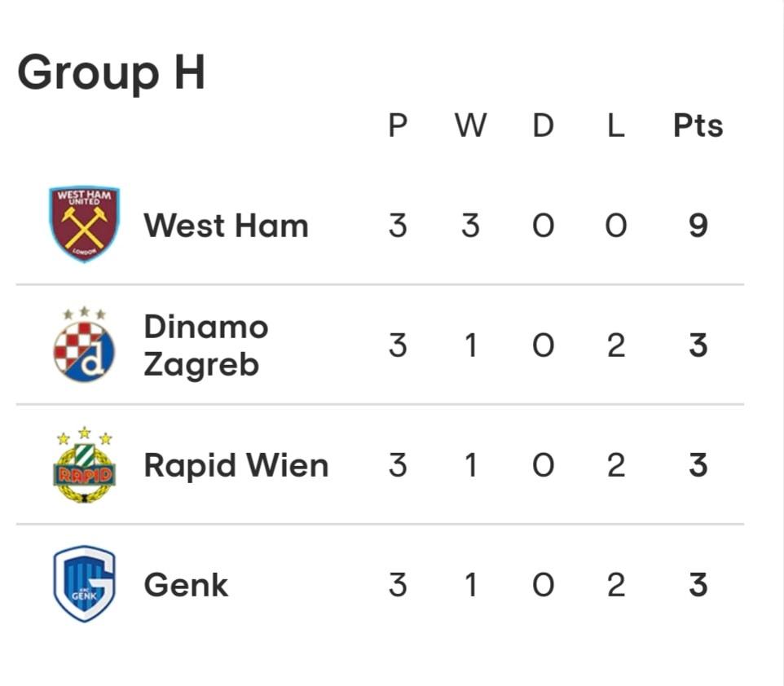Screen dimensions: 784x686
Task: Click the W wins column header
Action: tap(470, 125)
